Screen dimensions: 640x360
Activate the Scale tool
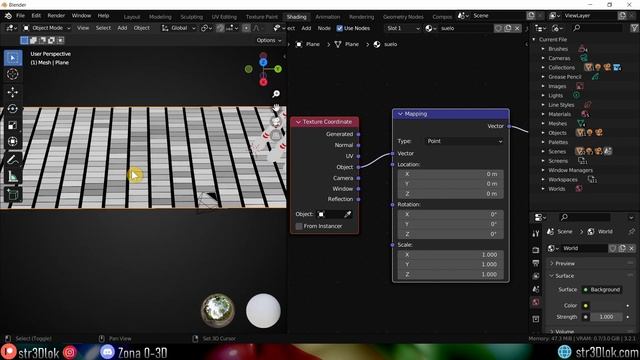point(13,125)
